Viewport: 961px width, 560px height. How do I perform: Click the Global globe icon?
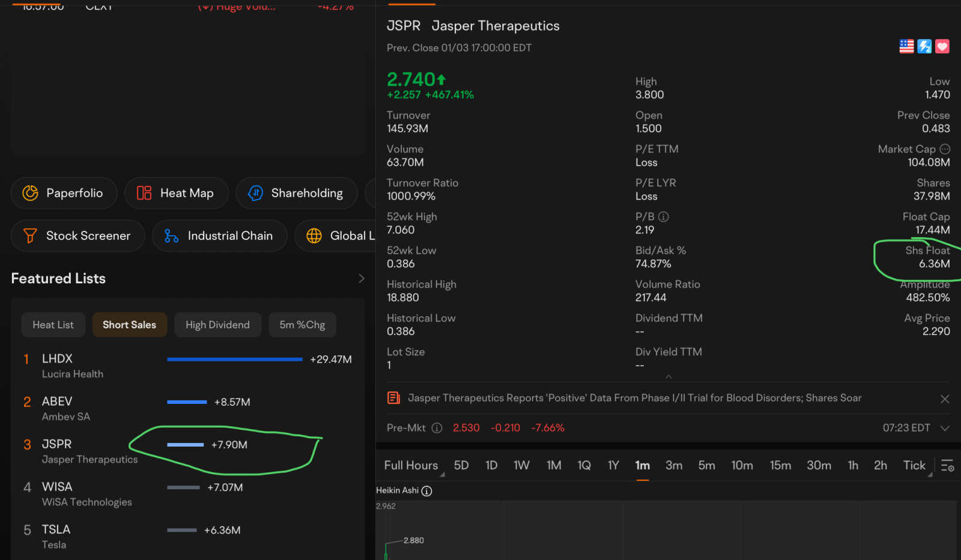tap(314, 236)
